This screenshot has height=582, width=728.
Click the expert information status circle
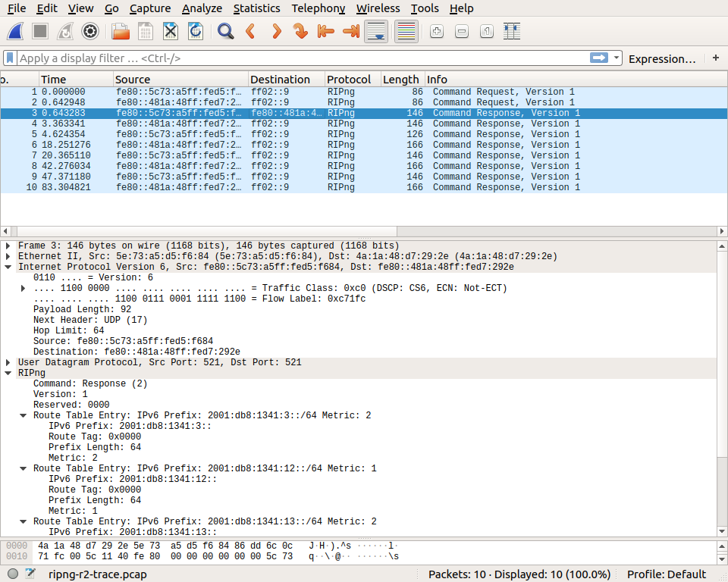[x=13, y=574]
